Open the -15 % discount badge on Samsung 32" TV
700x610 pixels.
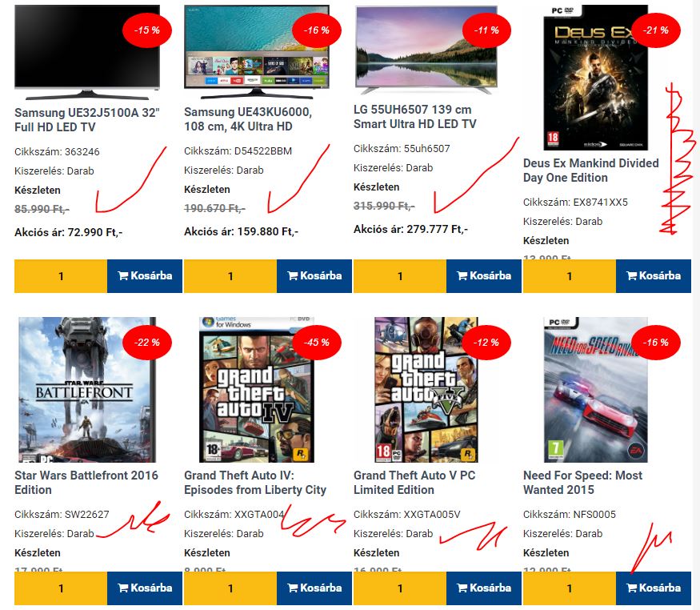(147, 30)
